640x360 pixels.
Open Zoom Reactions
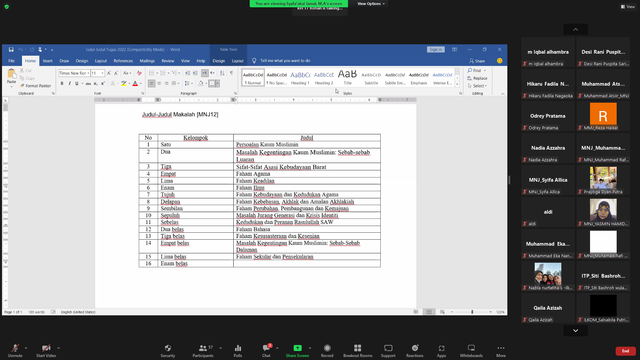[415, 350]
